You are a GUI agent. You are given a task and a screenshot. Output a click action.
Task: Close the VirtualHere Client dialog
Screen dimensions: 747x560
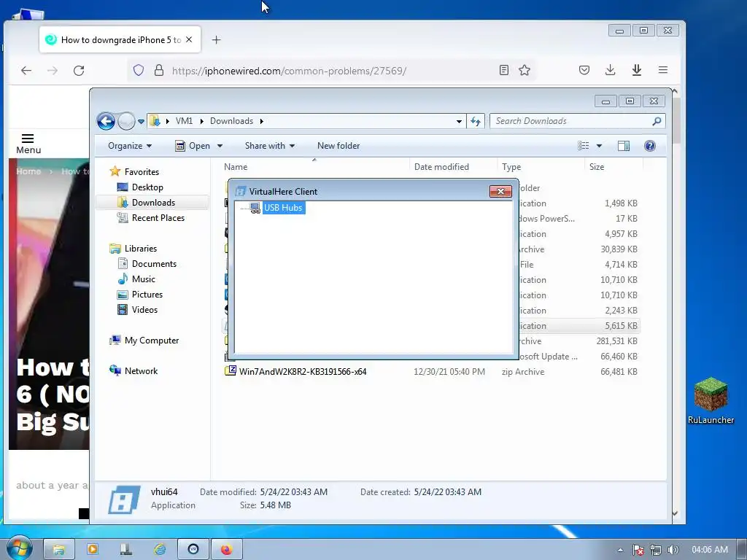500,192
